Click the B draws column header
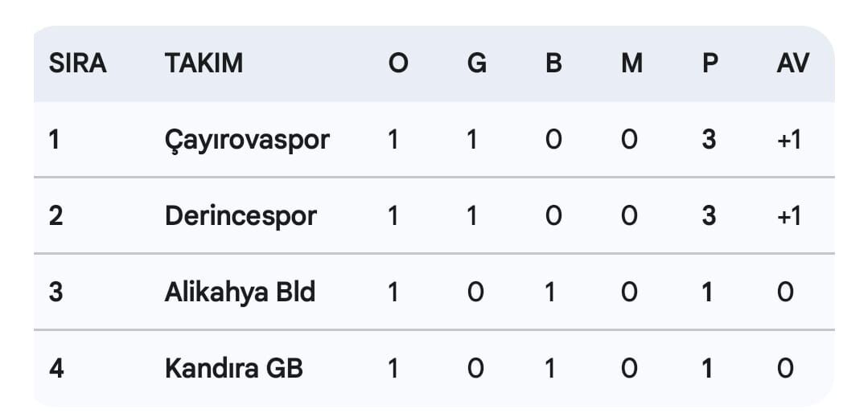 [x=553, y=63]
